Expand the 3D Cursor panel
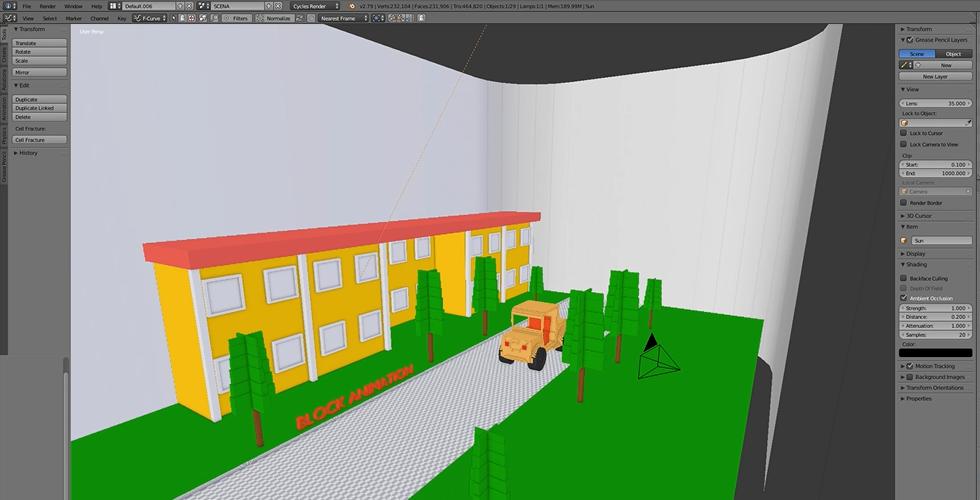This screenshot has width=980, height=500. tap(918, 215)
